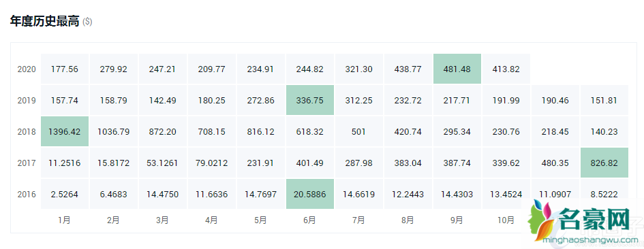Select the 2018 year row label
Viewport: 644px width, 249px height.
click(x=27, y=132)
